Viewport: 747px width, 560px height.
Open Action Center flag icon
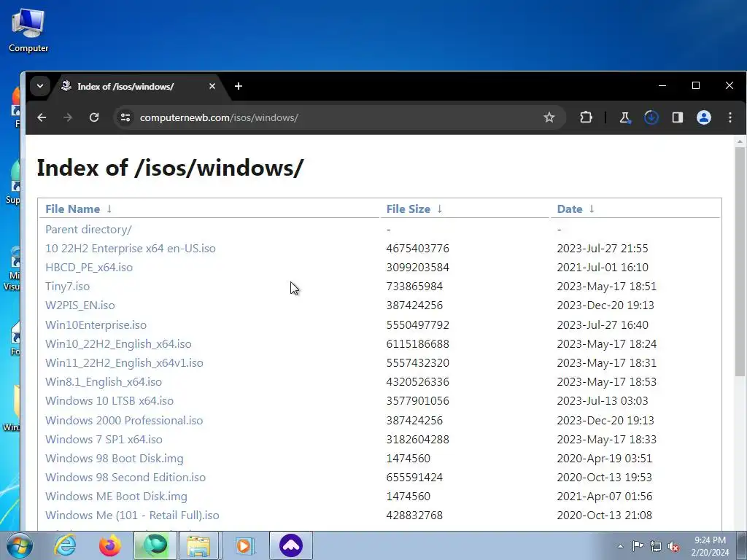tap(638, 546)
